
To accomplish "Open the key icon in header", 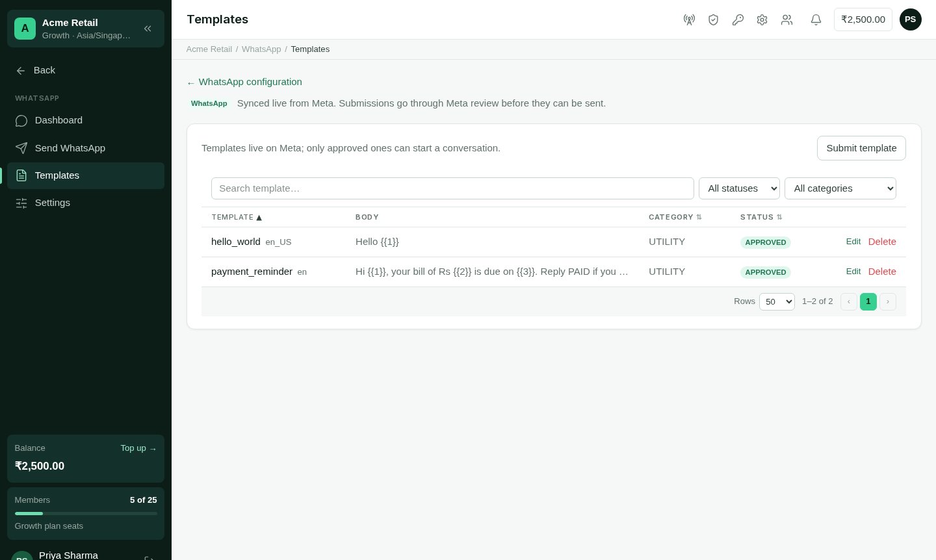I will (738, 19).
